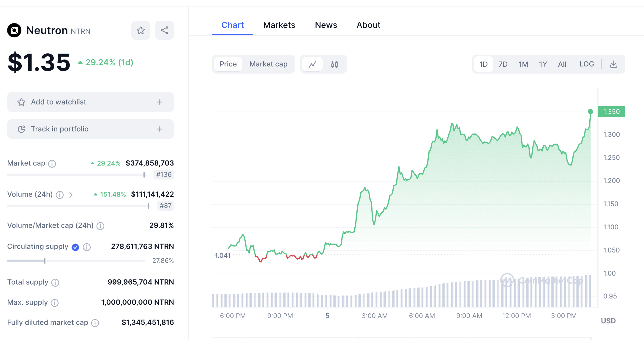Open the News tab
Image resolution: width=644 pixels, height=340 pixels.
(x=326, y=25)
